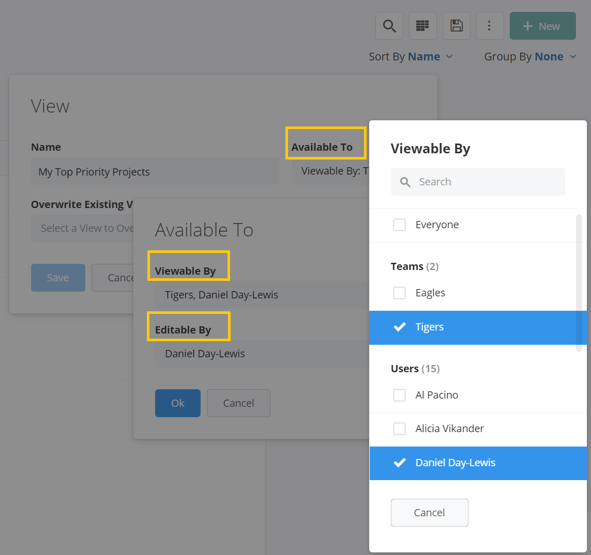Click the Name field My Top Priority Projects
Screen dimensions: 591x555
point(155,172)
